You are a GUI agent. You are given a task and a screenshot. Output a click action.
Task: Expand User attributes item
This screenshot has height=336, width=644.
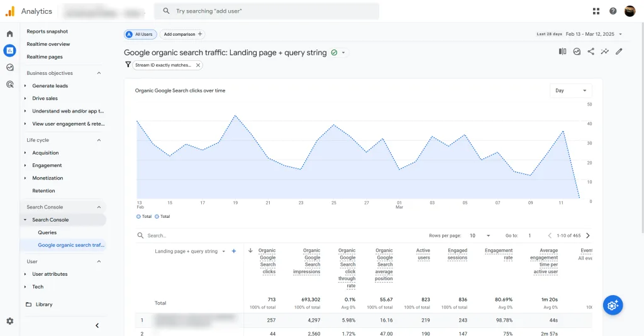50,274
